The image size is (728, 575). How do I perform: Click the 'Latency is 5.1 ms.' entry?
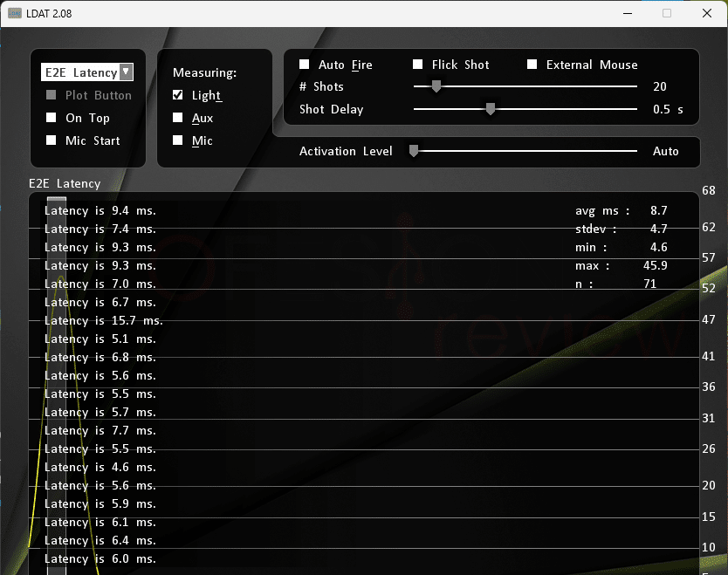click(x=100, y=339)
